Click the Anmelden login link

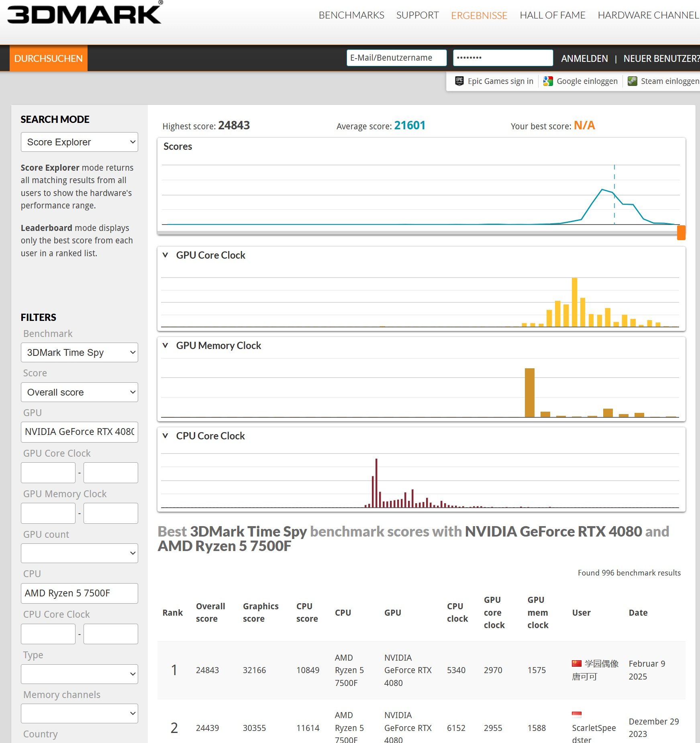point(584,59)
